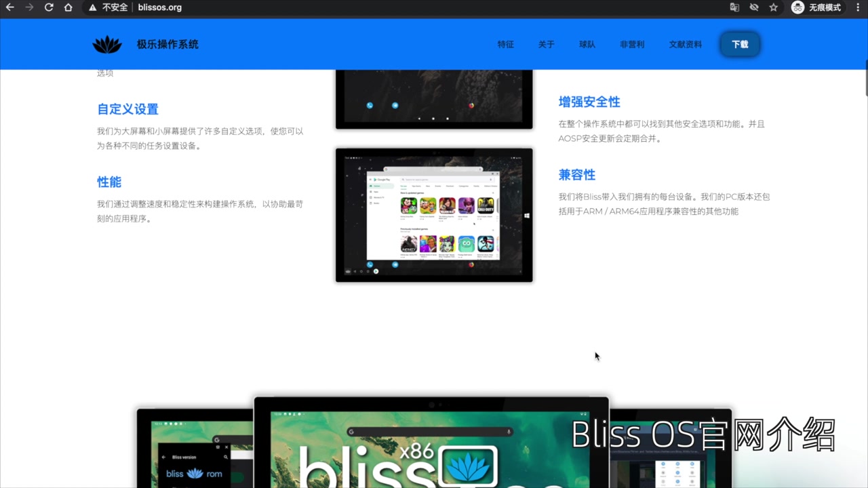
Task: Click the browser forward arrow
Action: click(x=29, y=7)
